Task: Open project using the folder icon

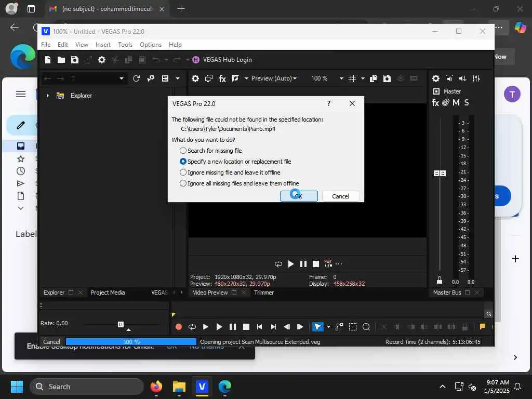Action: (61, 60)
